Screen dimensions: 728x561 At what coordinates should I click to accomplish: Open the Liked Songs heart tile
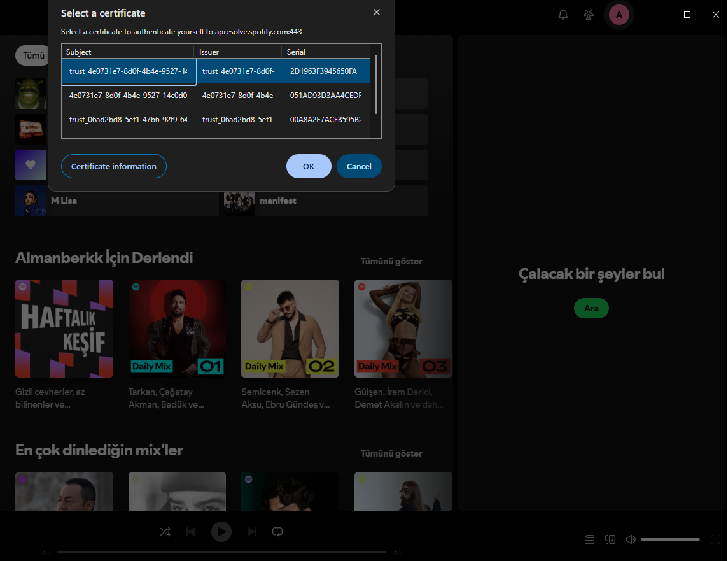click(x=31, y=165)
